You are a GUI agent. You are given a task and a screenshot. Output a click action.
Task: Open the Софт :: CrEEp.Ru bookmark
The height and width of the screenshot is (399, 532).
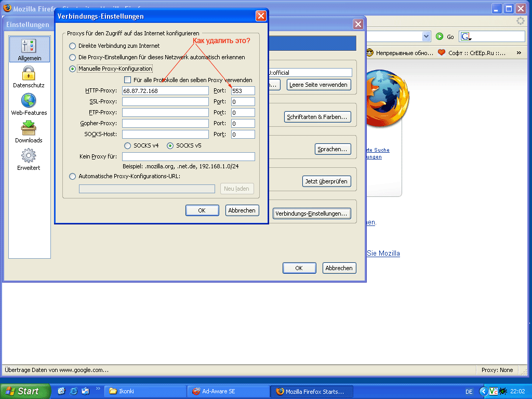coord(472,53)
